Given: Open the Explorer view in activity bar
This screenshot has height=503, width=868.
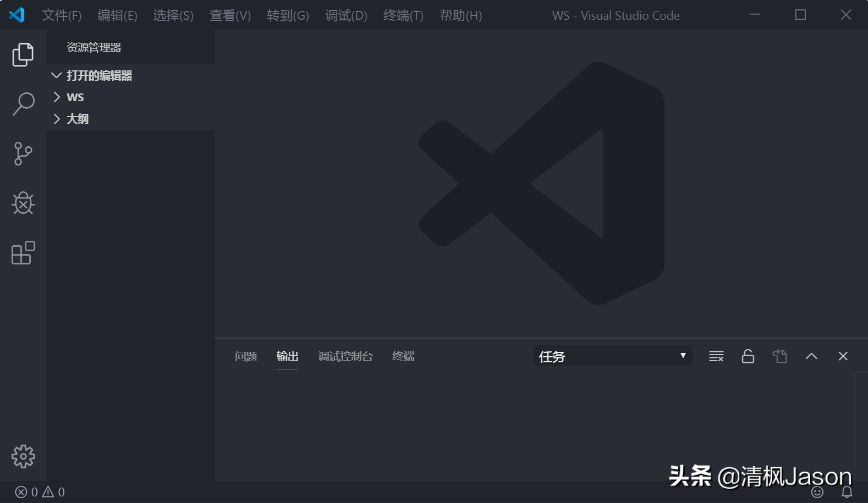Looking at the screenshot, I should click(x=23, y=54).
